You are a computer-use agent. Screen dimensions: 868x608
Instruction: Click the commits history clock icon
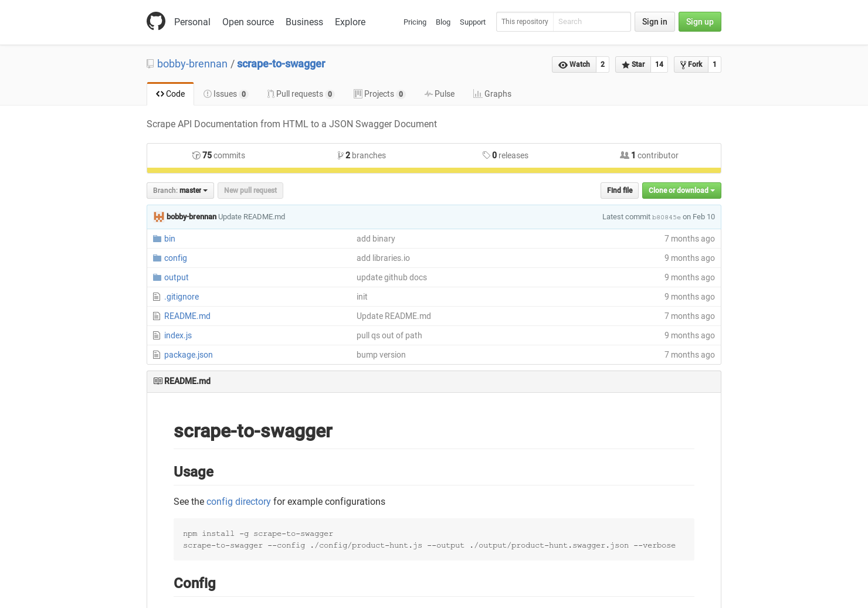[x=196, y=155]
